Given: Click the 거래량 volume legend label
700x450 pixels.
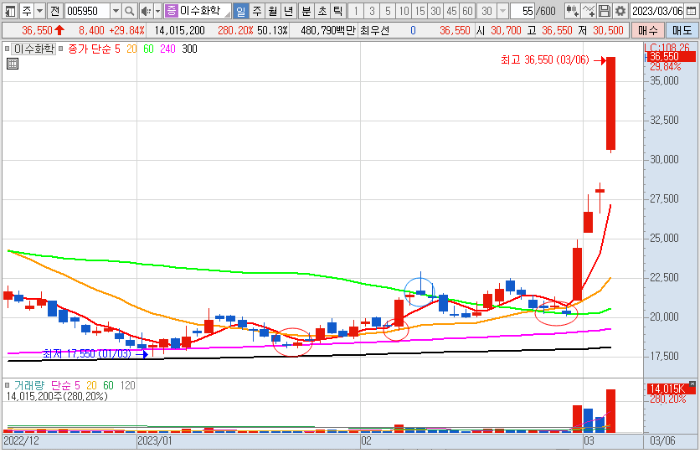Looking at the screenshot, I should click(29, 385).
